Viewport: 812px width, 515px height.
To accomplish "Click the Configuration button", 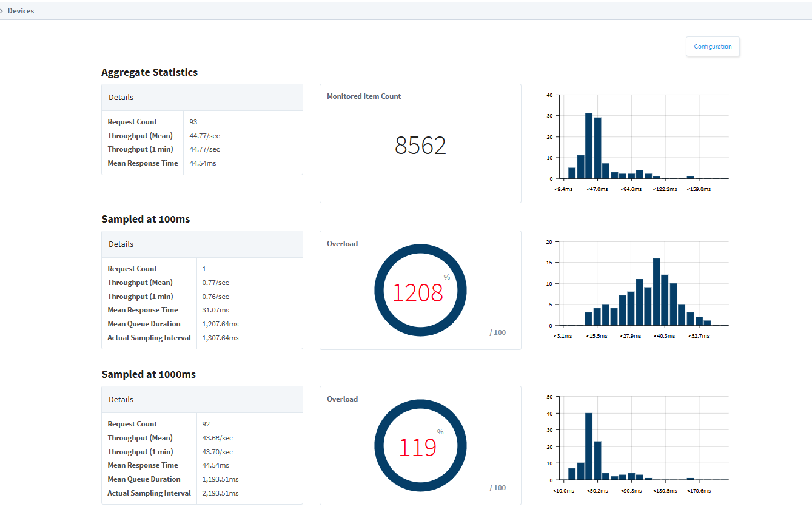I will coord(713,47).
